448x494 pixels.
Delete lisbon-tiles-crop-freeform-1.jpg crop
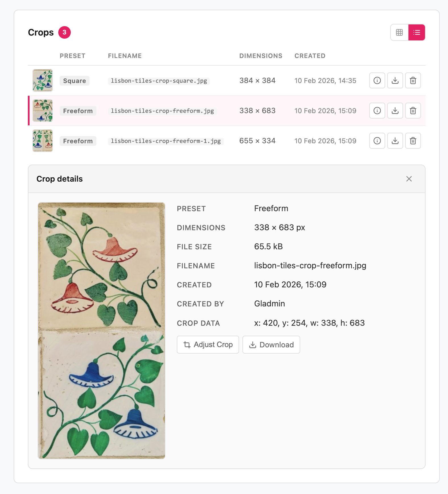click(x=413, y=141)
